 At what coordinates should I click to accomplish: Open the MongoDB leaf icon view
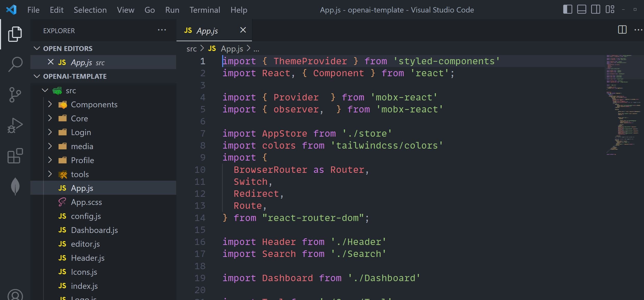pyautogui.click(x=15, y=186)
